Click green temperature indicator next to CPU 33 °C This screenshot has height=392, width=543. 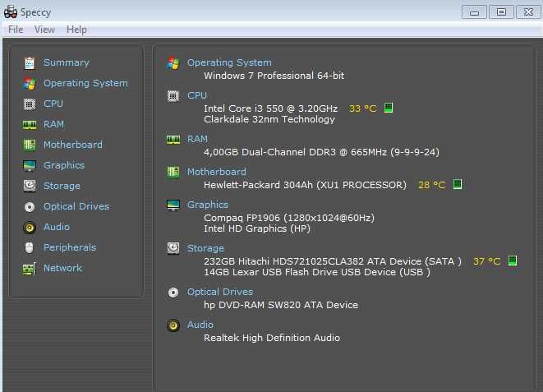tap(389, 108)
